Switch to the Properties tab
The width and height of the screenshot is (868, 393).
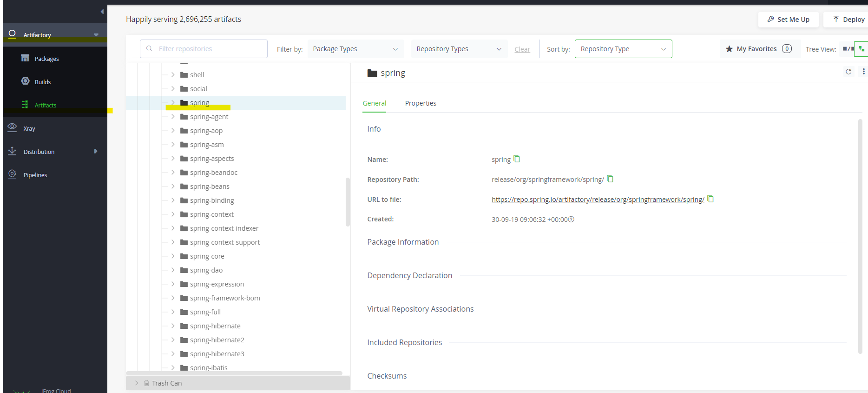[421, 103]
